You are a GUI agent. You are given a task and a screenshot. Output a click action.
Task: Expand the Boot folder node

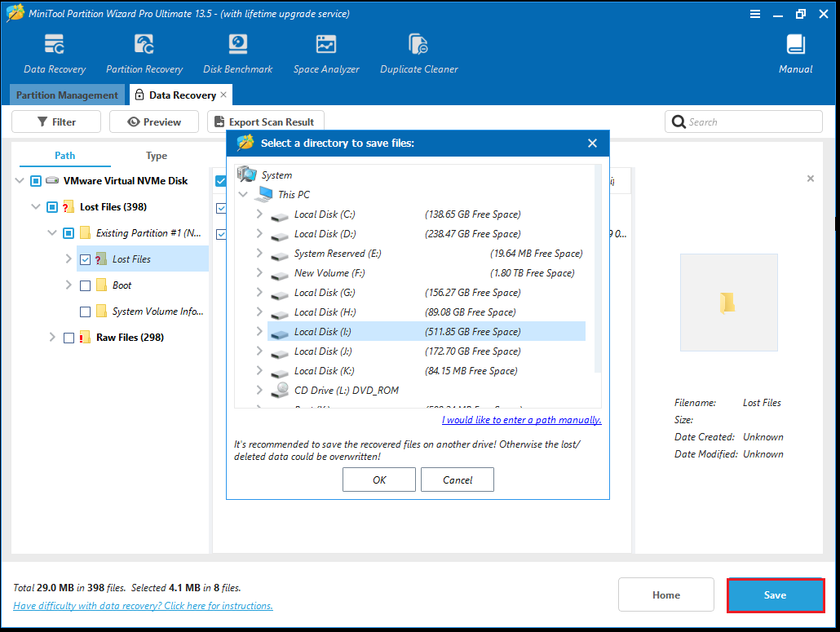pos(69,285)
